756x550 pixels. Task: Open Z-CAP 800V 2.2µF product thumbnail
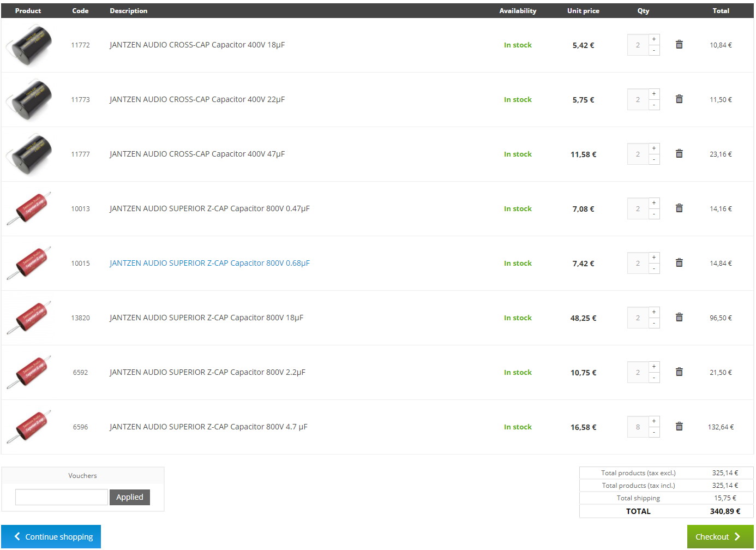(x=29, y=372)
